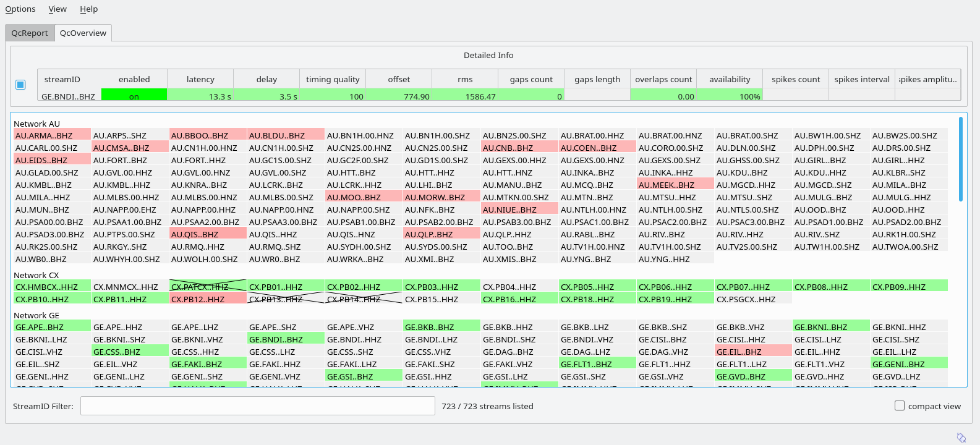This screenshot has height=445, width=980.
Task: Click the timing quality column header
Action: click(x=333, y=79)
